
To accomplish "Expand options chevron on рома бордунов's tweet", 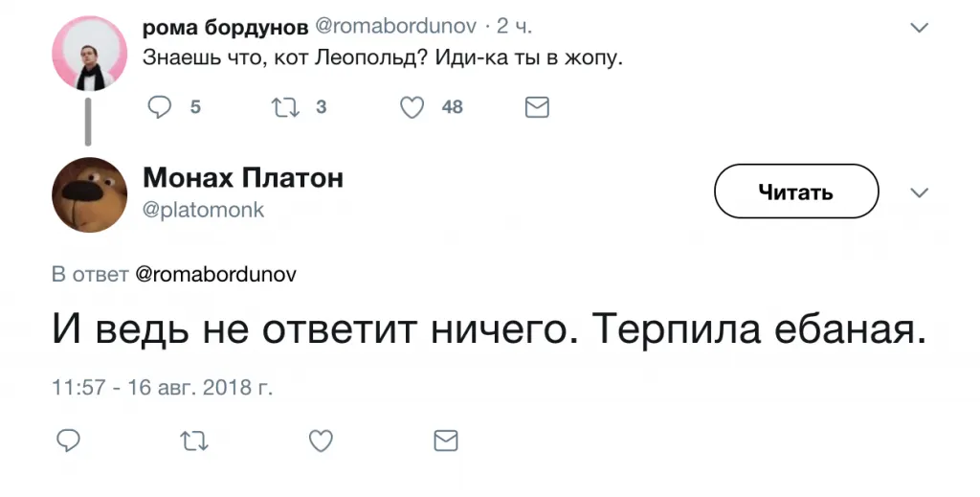I will click(x=919, y=29).
